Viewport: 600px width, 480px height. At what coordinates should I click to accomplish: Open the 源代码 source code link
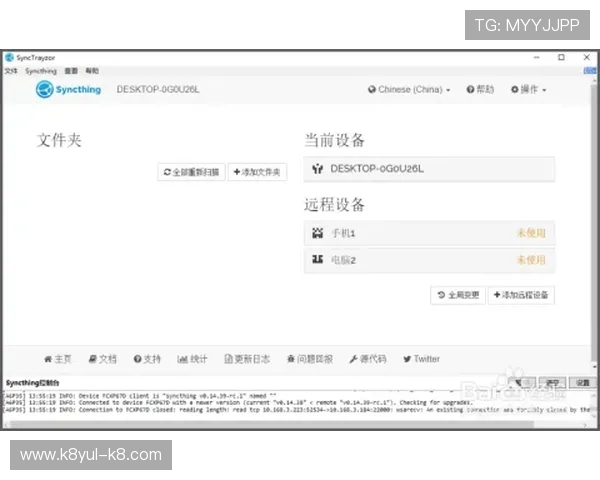tap(368, 359)
